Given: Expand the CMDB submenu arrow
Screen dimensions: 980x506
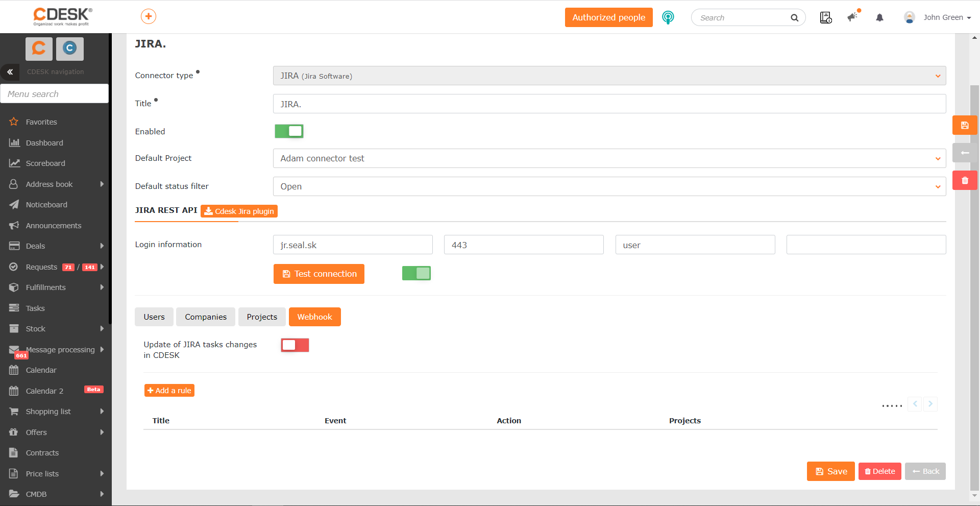Looking at the screenshot, I should pos(102,494).
